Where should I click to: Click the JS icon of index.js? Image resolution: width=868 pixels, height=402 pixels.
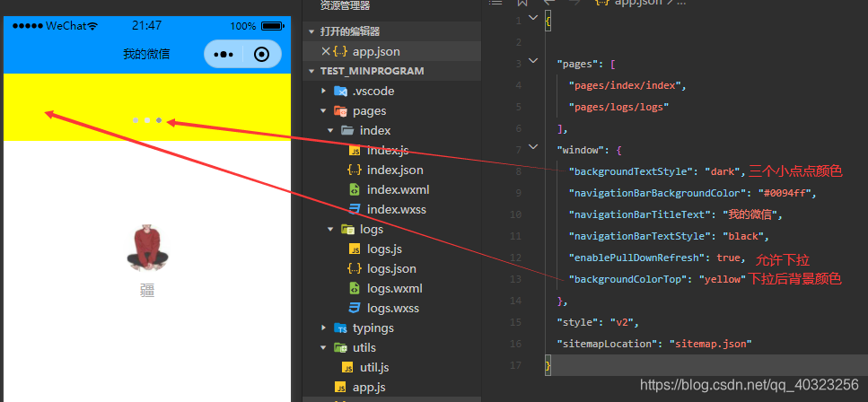click(355, 150)
